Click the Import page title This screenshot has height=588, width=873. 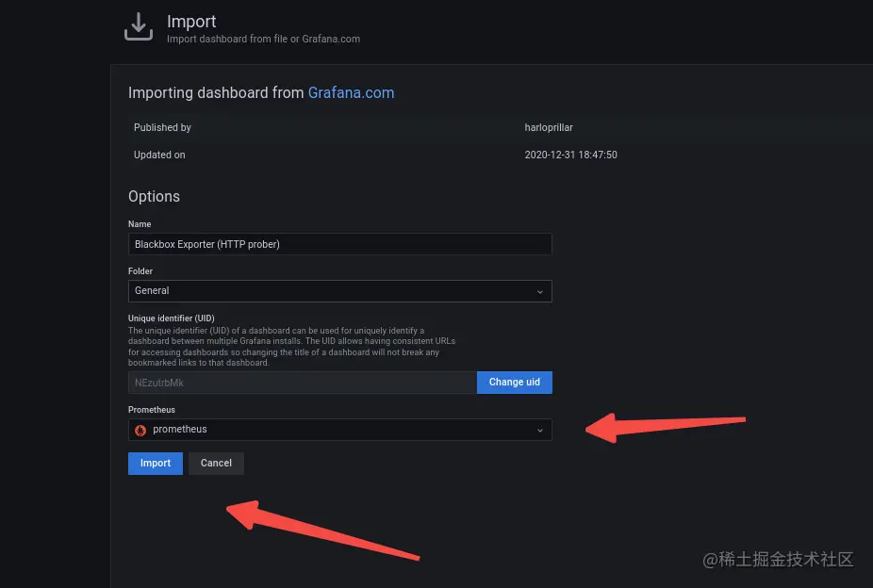pyautogui.click(x=191, y=21)
